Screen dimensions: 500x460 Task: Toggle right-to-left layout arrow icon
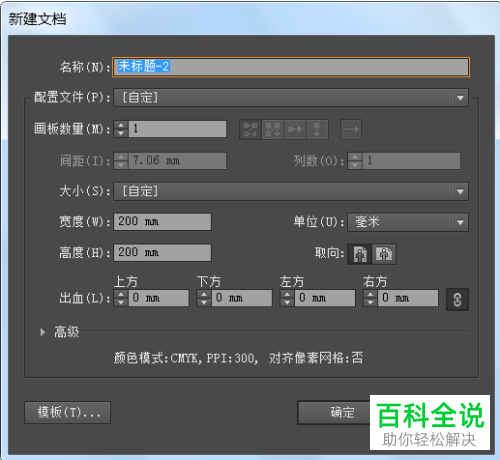tap(351, 129)
